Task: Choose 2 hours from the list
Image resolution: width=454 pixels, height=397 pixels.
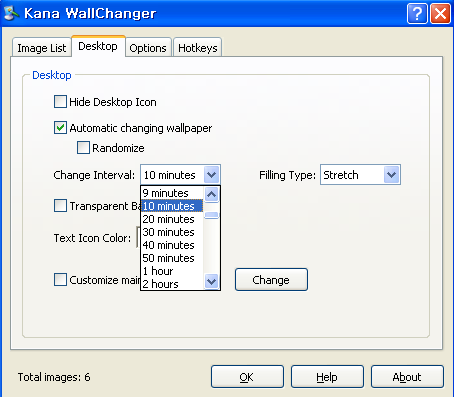Action: click(x=172, y=284)
